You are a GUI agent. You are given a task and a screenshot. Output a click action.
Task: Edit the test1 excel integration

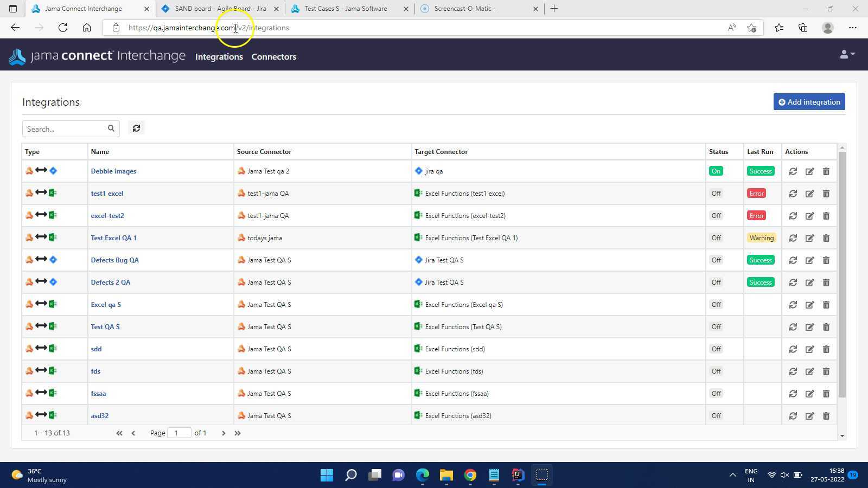809,193
